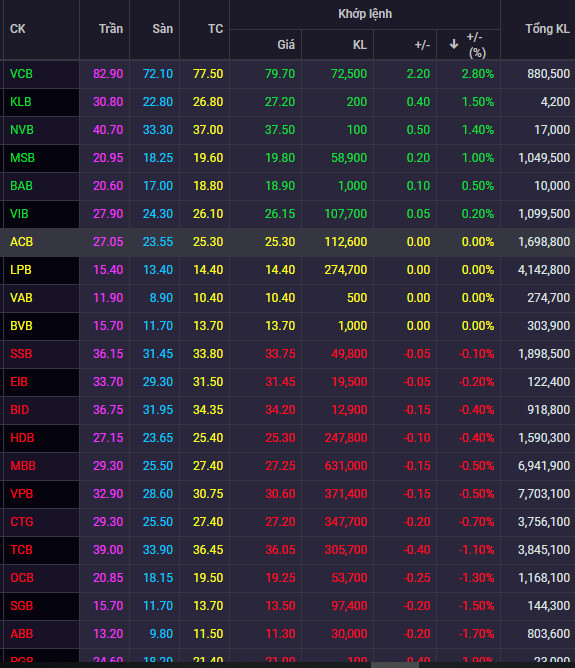Click the KL sub-column header
Screen dimensions: 575x668
click(x=359, y=45)
